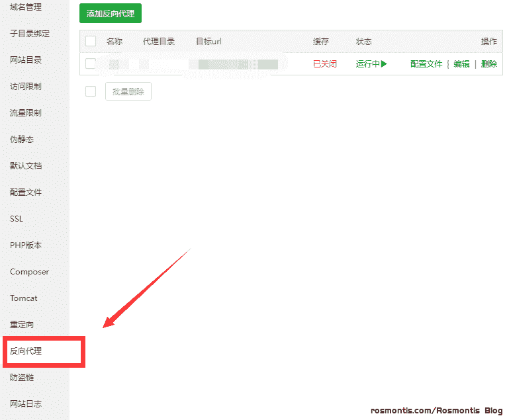Open PHP版本 sidebar item
Screen dimensions: 507x420
[26, 245]
